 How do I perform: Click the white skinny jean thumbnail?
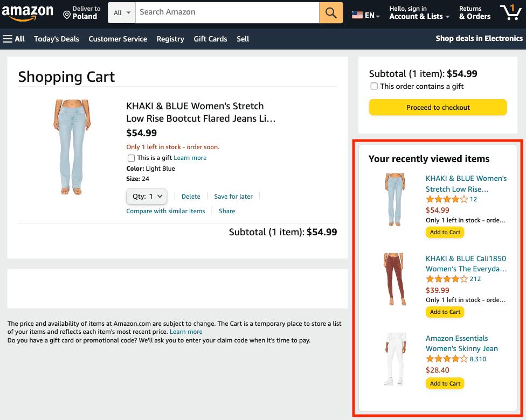(x=395, y=360)
